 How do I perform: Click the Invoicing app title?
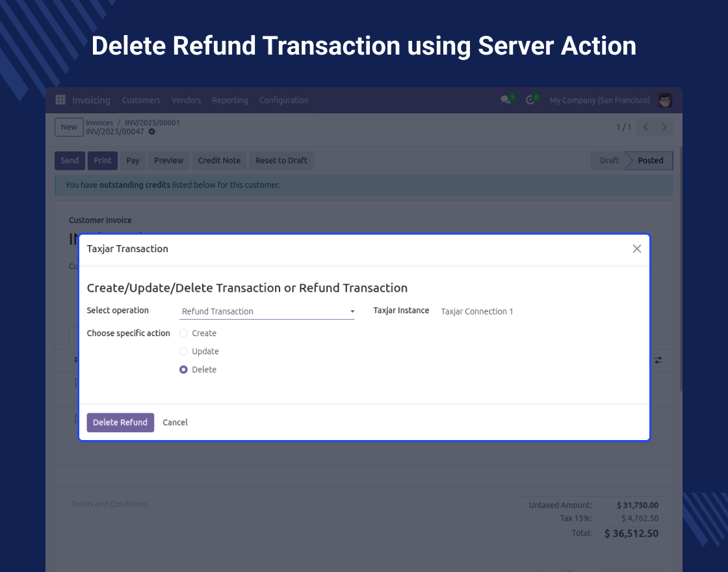click(x=92, y=100)
